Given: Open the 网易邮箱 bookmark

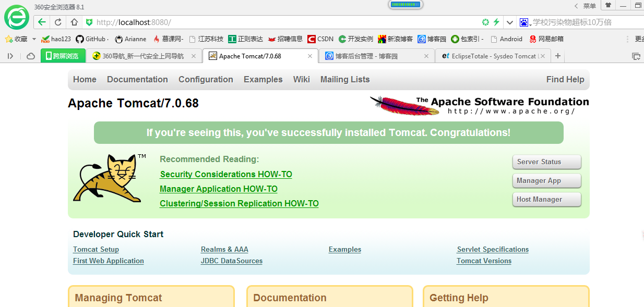Looking at the screenshot, I should pyautogui.click(x=546, y=39).
